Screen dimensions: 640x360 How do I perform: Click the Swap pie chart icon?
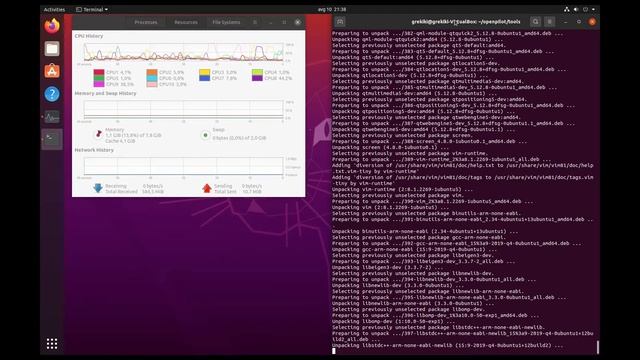point(205,135)
